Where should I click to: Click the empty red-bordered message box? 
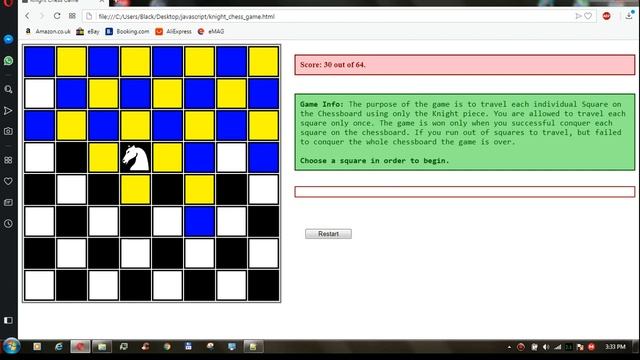(x=464, y=192)
